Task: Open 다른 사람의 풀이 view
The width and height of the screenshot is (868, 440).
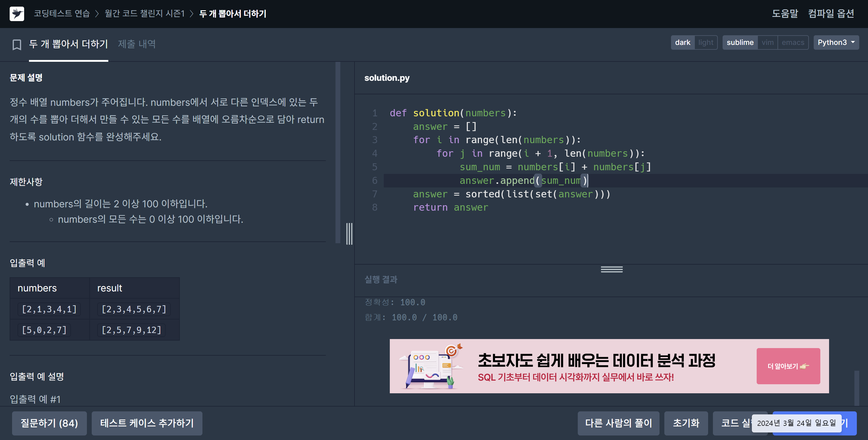Action: [618, 423]
